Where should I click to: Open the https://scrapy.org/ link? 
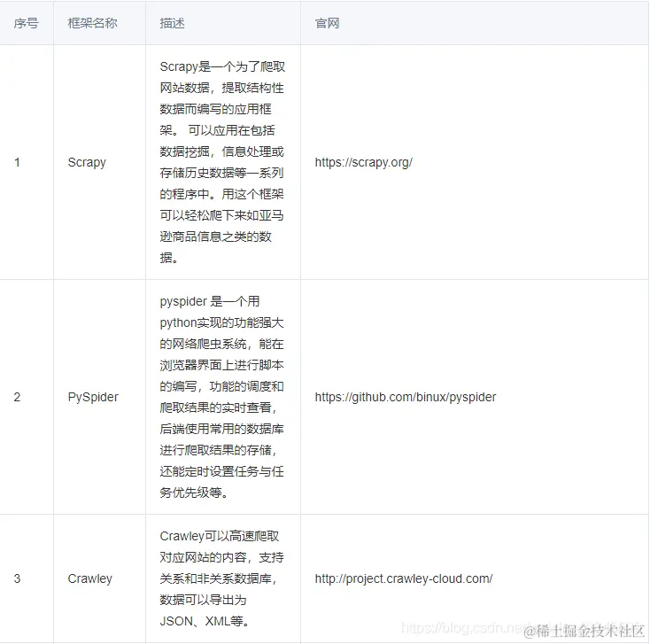click(x=364, y=162)
